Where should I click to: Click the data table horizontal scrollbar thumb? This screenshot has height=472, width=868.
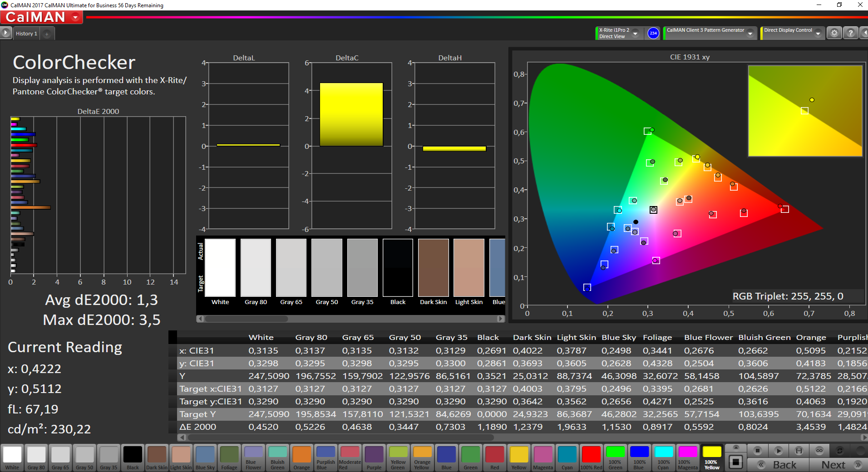click(x=340, y=438)
